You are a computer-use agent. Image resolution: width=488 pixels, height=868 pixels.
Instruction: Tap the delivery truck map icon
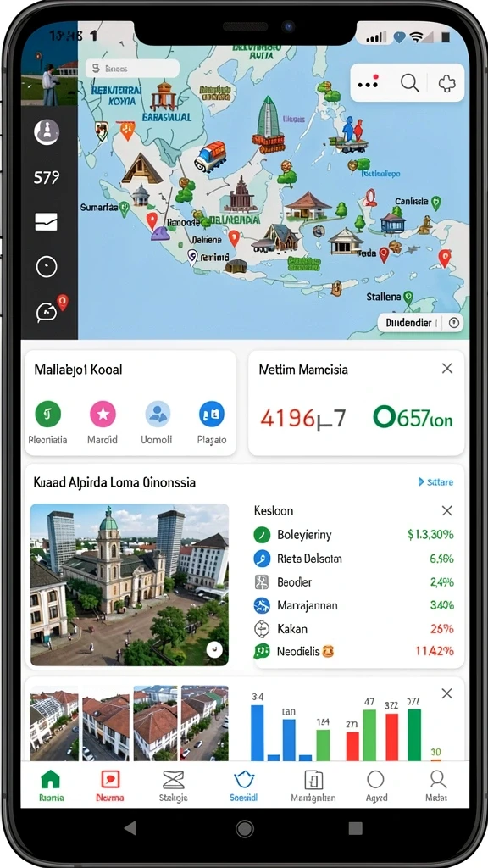(x=210, y=156)
